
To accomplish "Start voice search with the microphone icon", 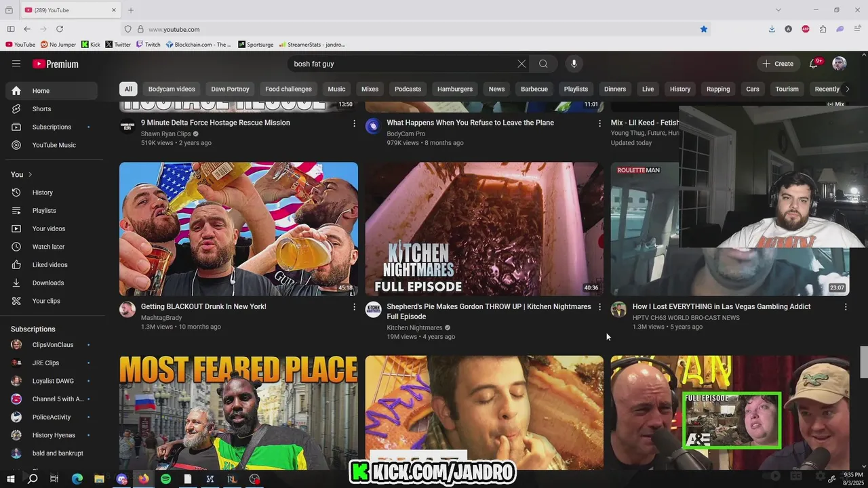I will (574, 64).
